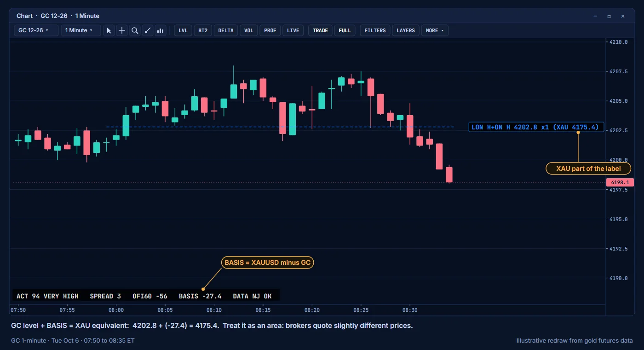644x350 pixels.
Task: Select the arrow pointer tool
Action: point(109,30)
